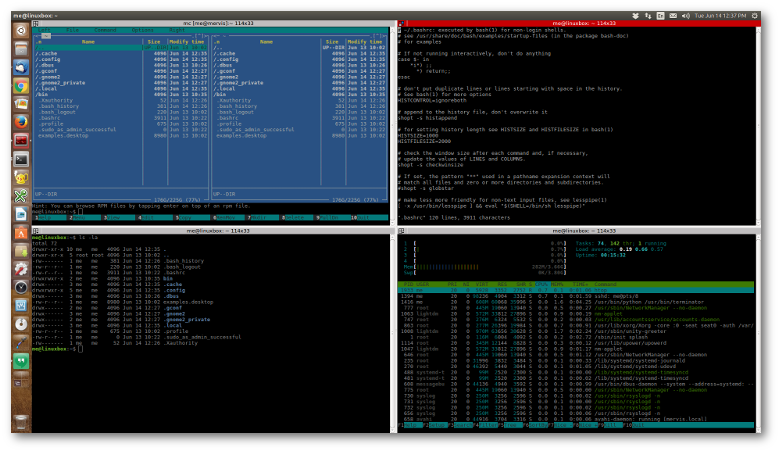Open the network indicator in top panel
The width and height of the screenshot is (780, 452).
click(648, 16)
